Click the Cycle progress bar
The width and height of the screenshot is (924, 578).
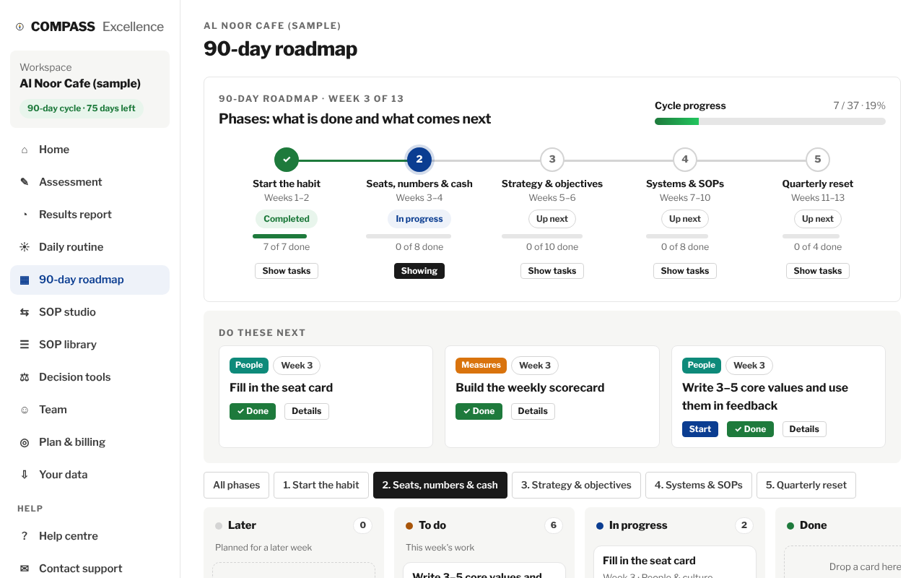[x=770, y=121]
